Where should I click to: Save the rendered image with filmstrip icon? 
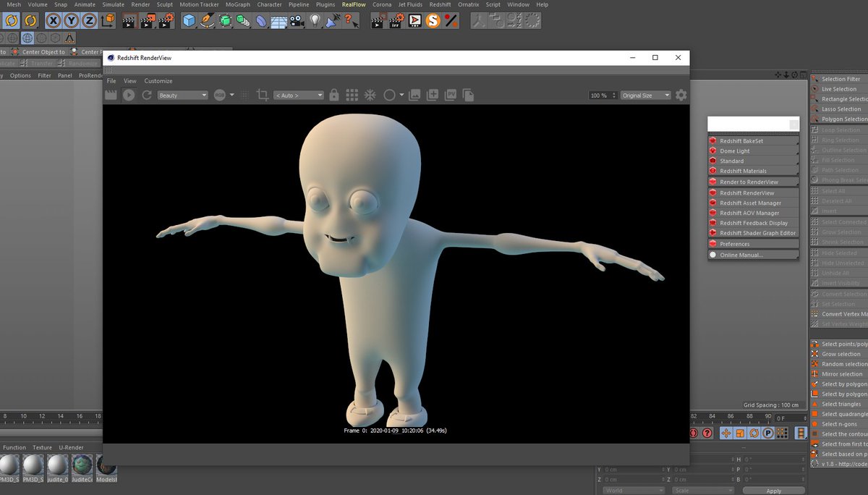[111, 95]
